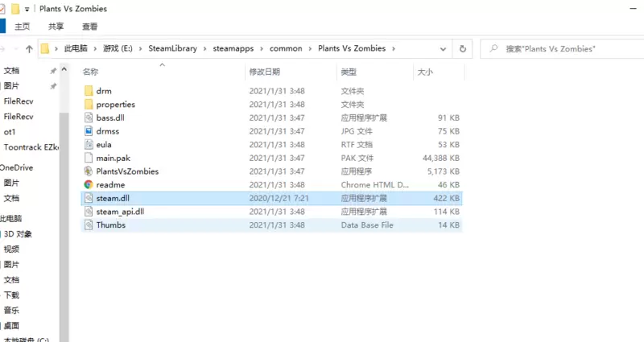Select the steam_api.dll file icon
644x342 pixels.
[89, 212]
